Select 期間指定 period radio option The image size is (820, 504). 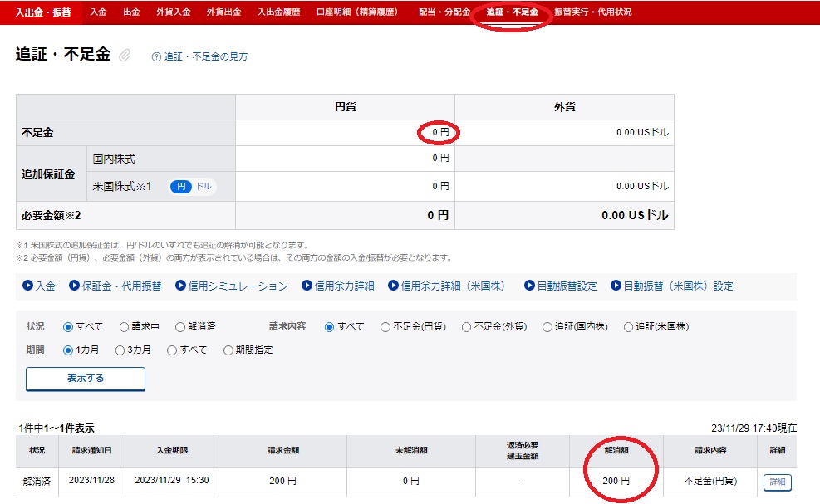pyautogui.click(x=228, y=350)
